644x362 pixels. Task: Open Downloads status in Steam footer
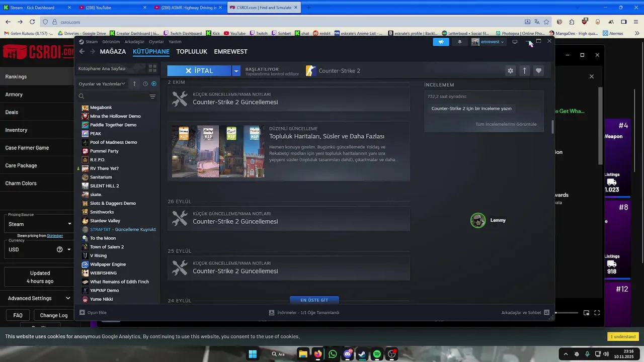point(304,312)
